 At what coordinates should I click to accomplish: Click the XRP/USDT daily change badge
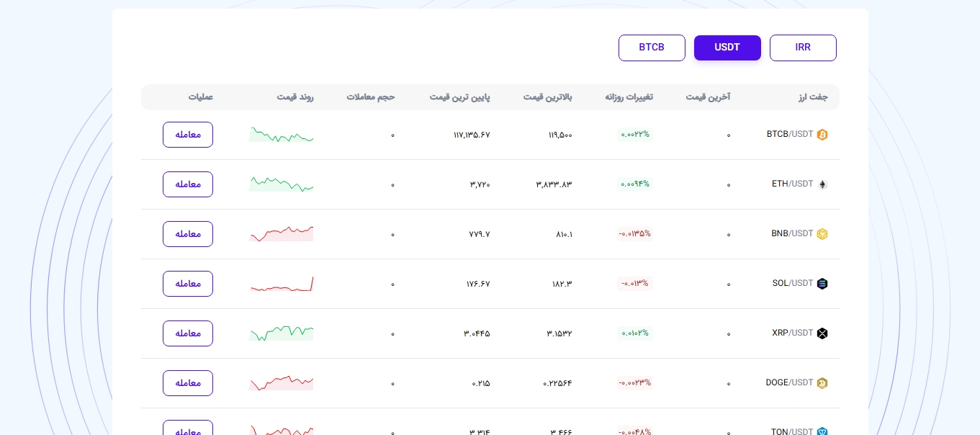pos(635,333)
